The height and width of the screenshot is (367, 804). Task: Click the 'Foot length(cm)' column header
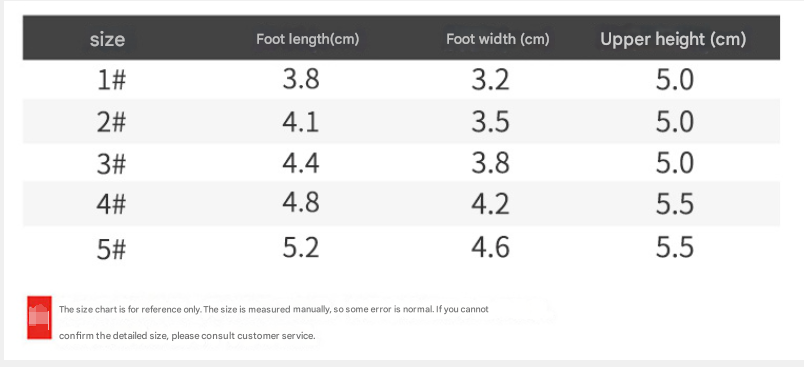(x=308, y=39)
